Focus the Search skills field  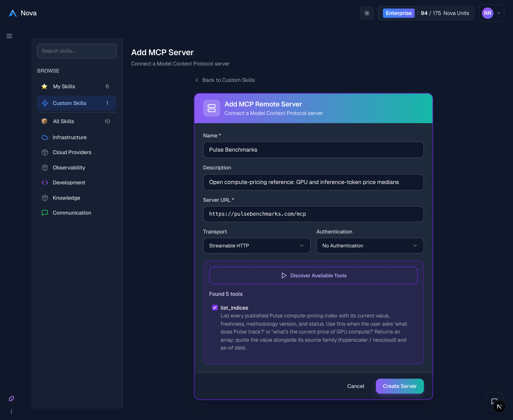pyautogui.click(x=76, y=51)
